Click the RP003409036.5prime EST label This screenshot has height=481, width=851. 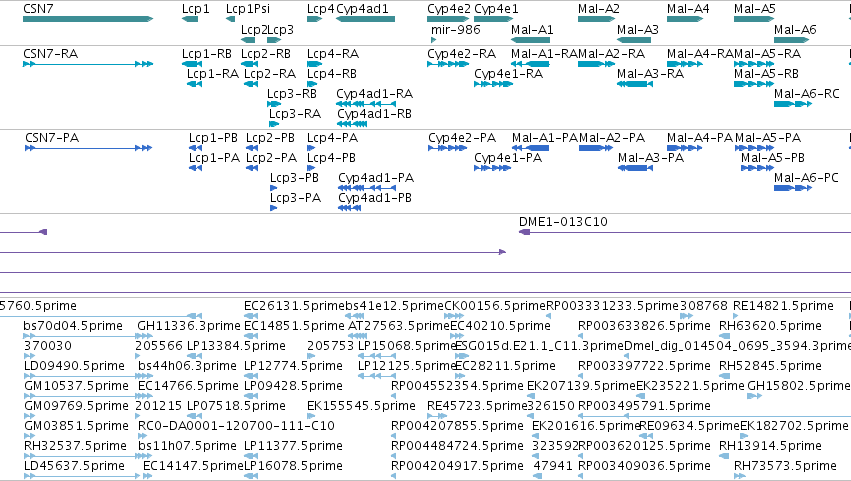[x=644, y=466]
